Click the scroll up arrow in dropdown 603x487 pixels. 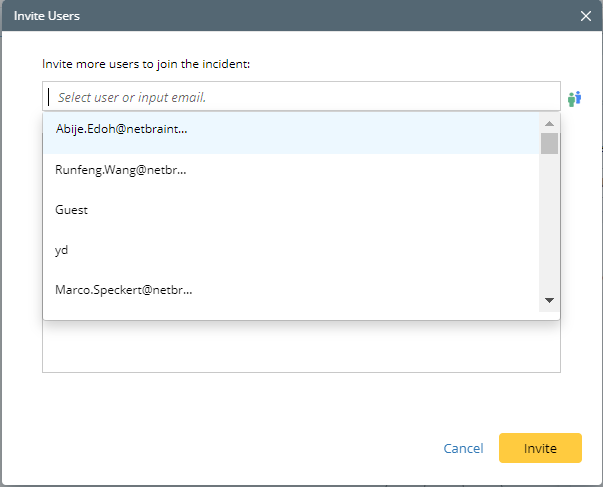pyautogui.click(x=549, y=124)
